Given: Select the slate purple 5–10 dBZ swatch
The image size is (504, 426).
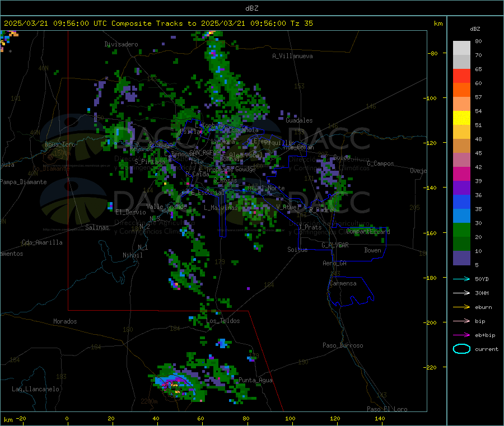Looking at the screenshot, I should pos(461,258).
